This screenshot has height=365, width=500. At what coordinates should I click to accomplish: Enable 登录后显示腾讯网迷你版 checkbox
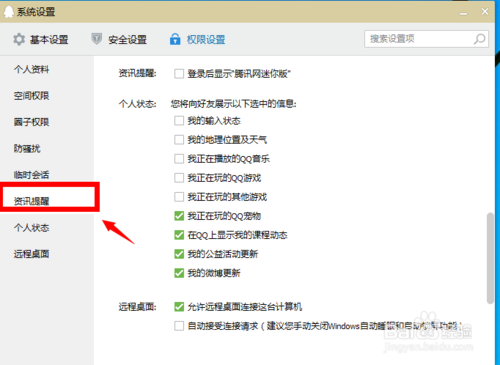click(179, 74)
